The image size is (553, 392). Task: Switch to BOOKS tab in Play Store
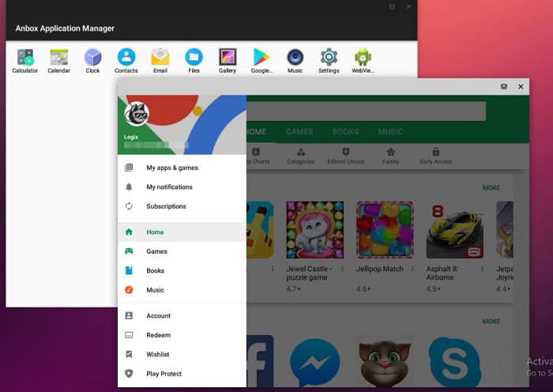tap(346, 132)
